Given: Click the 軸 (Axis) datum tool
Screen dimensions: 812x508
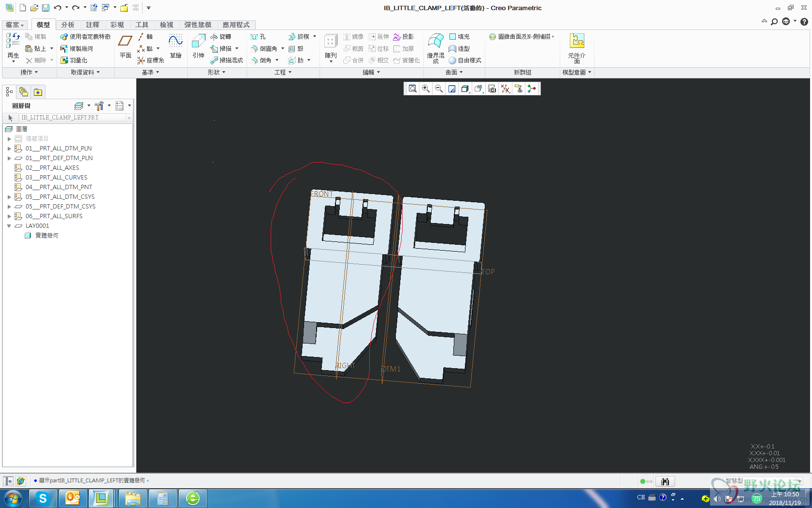Looking at the screenshot, I should pyautogui.click(x=145, y=37).
